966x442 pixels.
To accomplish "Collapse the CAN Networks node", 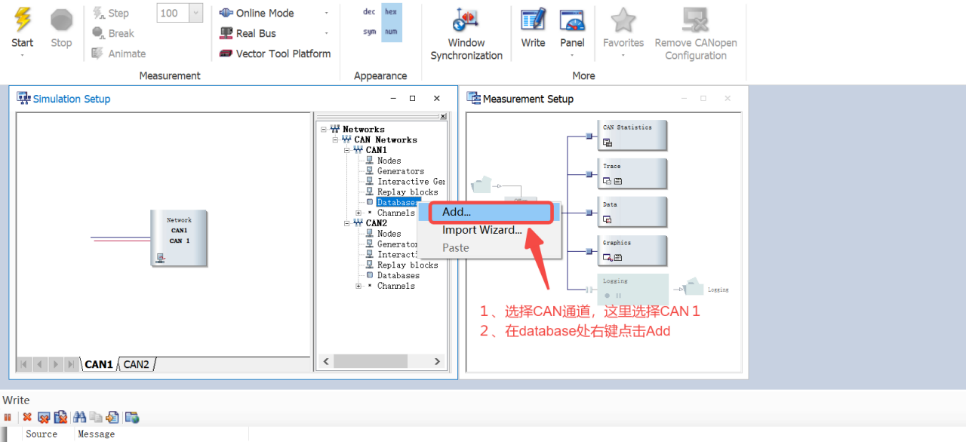I will point(335,140).
